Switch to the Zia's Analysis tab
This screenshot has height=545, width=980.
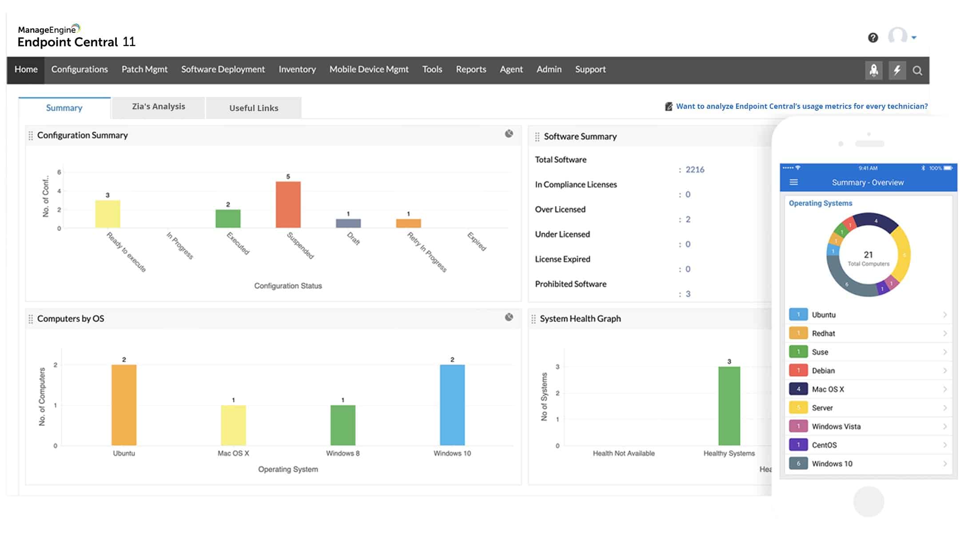point(159,107)
